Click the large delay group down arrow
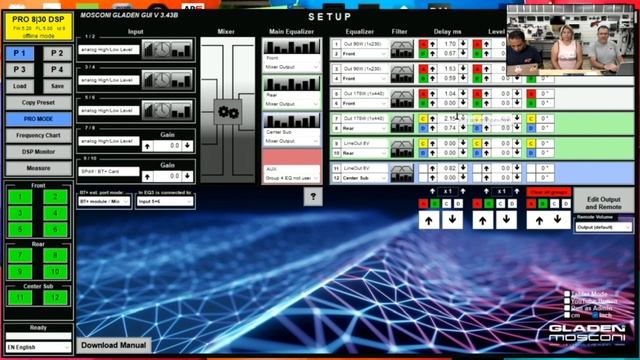Screen dimensions: 640x360 click(x=452, y=220)
